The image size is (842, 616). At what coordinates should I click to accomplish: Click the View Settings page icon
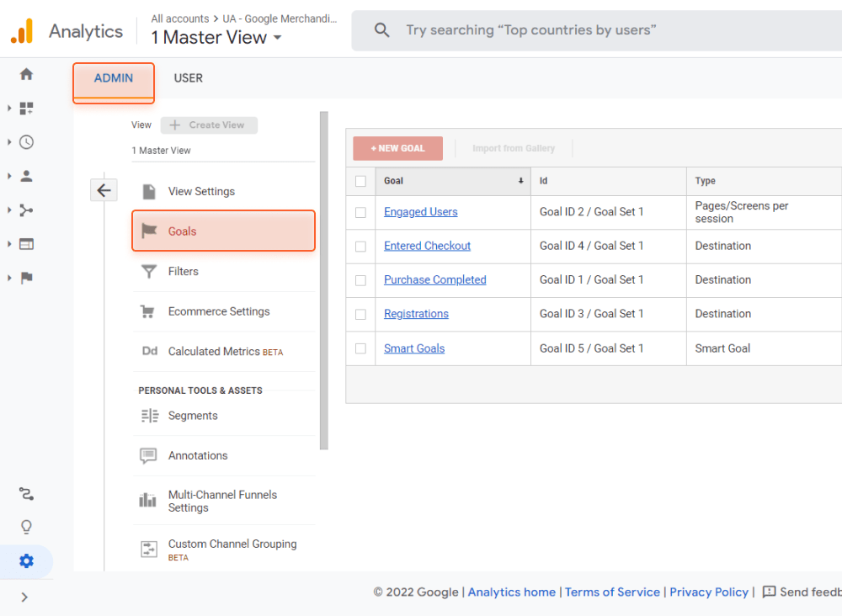(x=149, y=192)
